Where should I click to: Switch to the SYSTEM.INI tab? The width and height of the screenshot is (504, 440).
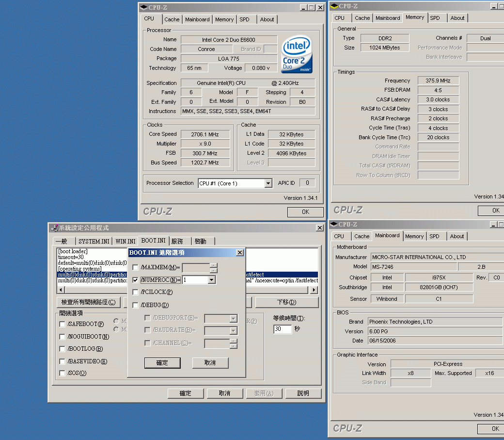(x=94, y=242)
